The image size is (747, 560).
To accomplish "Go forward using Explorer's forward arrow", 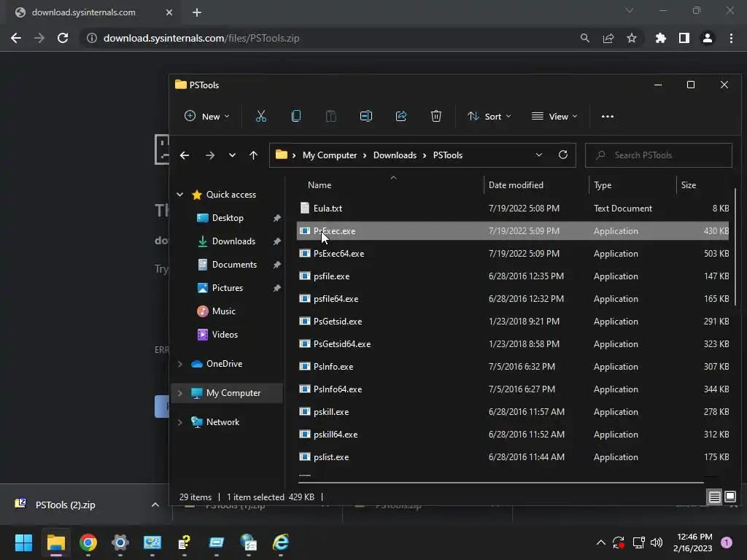I will pyautogui.click(x=209, y=155).
